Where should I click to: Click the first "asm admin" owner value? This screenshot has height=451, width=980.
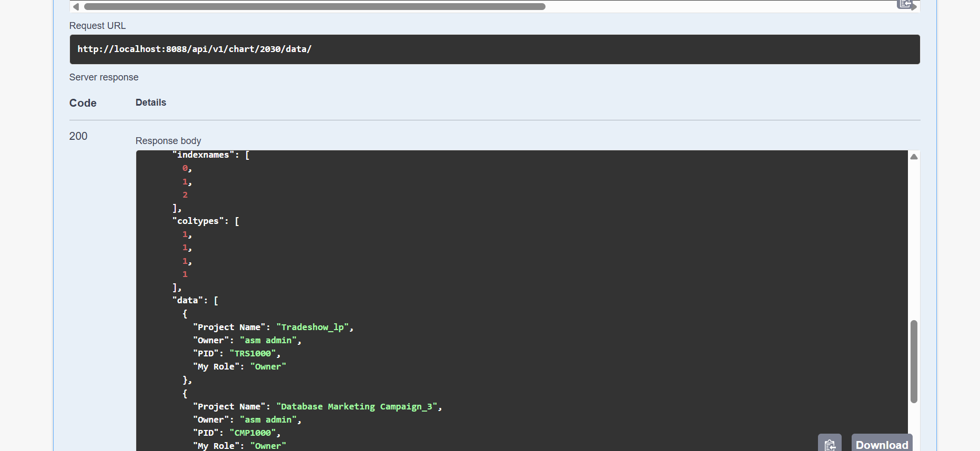click(x=268, y=341)
